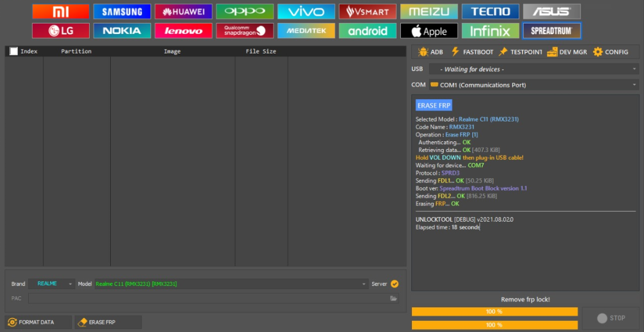Image resolution: width=644 pixels, height=332 pixels.
Task: Toggle the Server checkmark
Action: click(394, 284)
